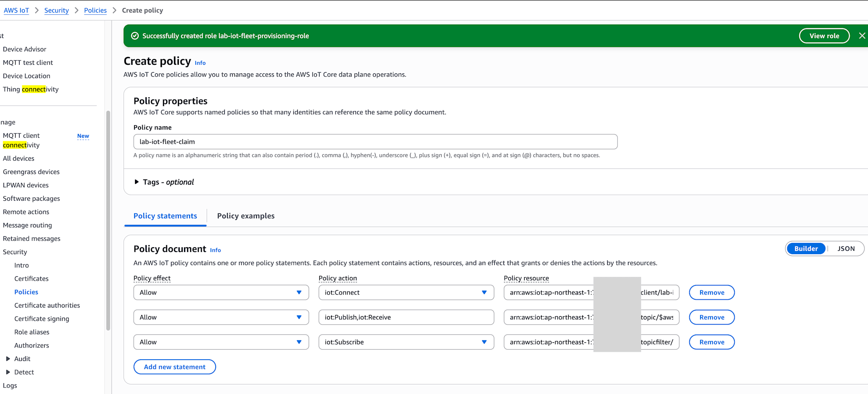Open Software packages in sidebar
This screenshot has width=868, height=394.
31,199
